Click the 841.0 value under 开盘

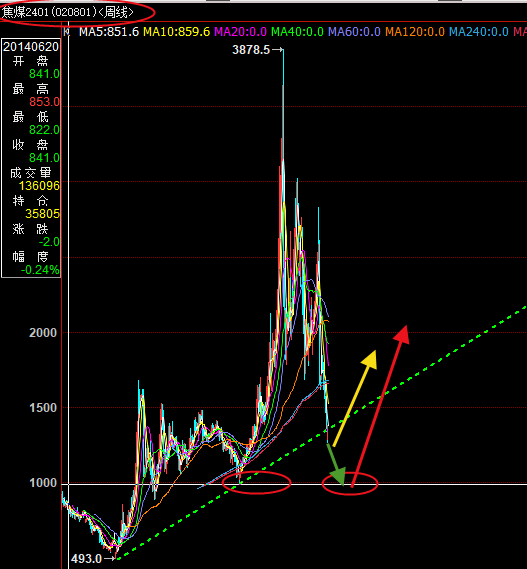point(44,74)
